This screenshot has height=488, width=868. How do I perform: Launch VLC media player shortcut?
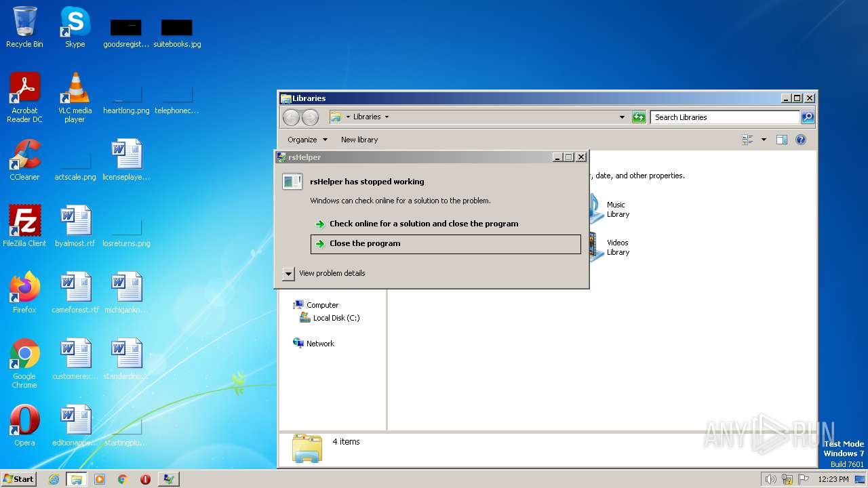(x=75, y=97)
